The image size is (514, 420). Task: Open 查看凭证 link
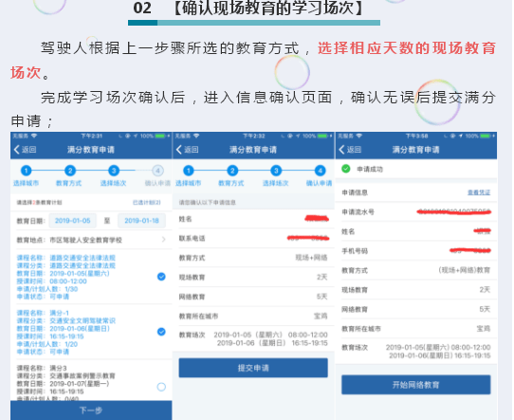tap(479, 192)
